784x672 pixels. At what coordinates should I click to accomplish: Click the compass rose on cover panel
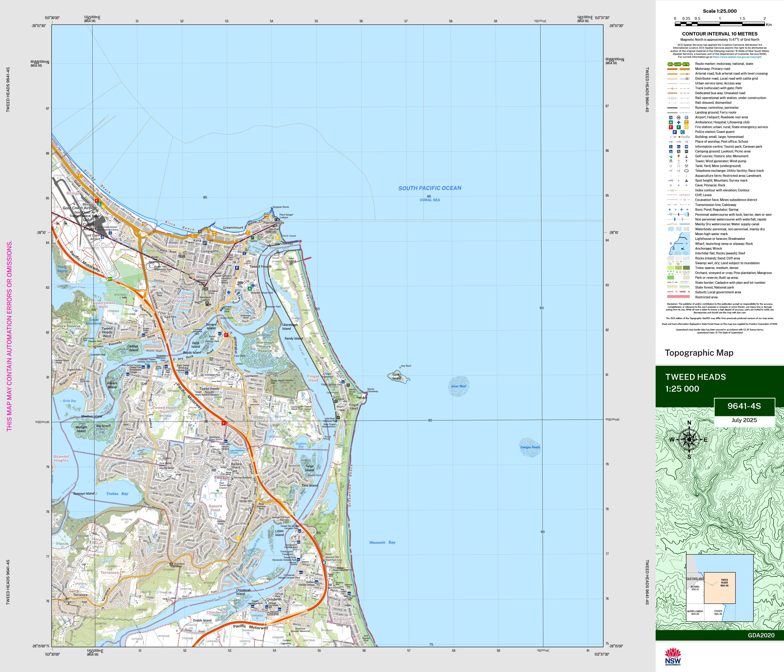point(689,440)
